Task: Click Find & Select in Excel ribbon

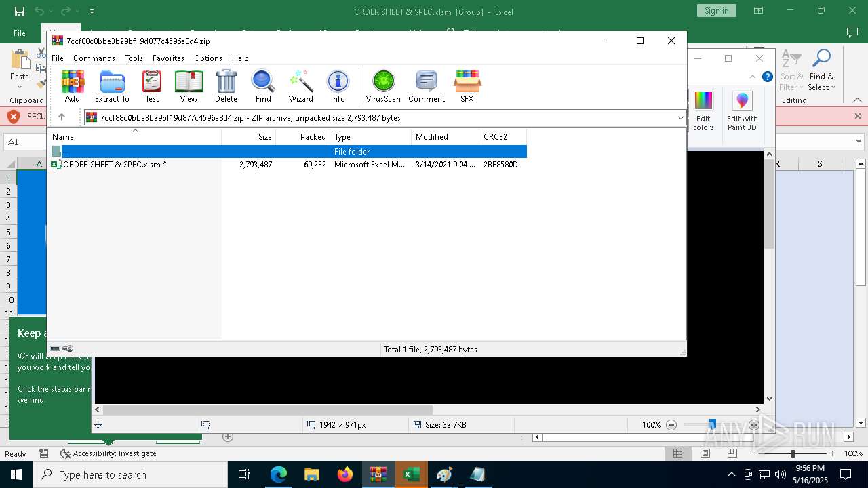Action: click(x=822, y=70)
